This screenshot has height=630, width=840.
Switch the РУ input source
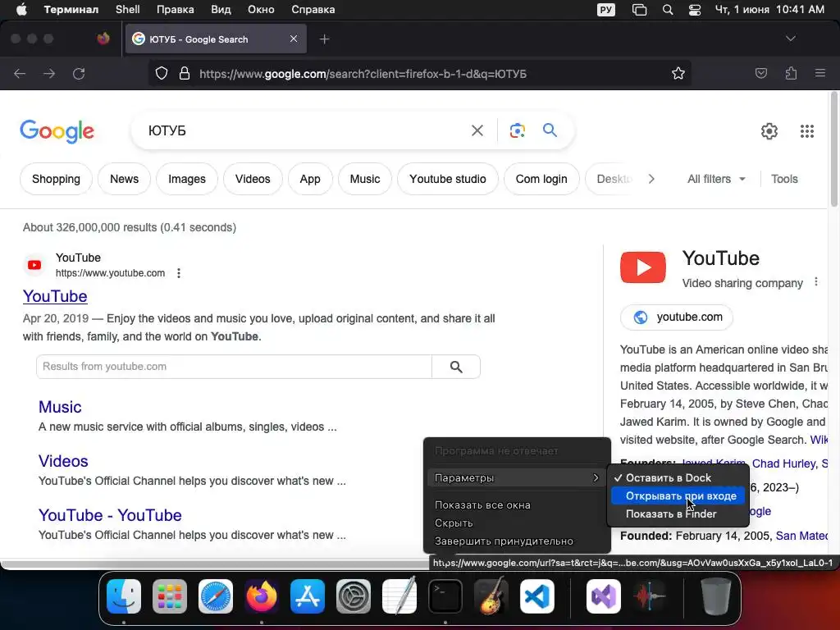coord(606,10)
